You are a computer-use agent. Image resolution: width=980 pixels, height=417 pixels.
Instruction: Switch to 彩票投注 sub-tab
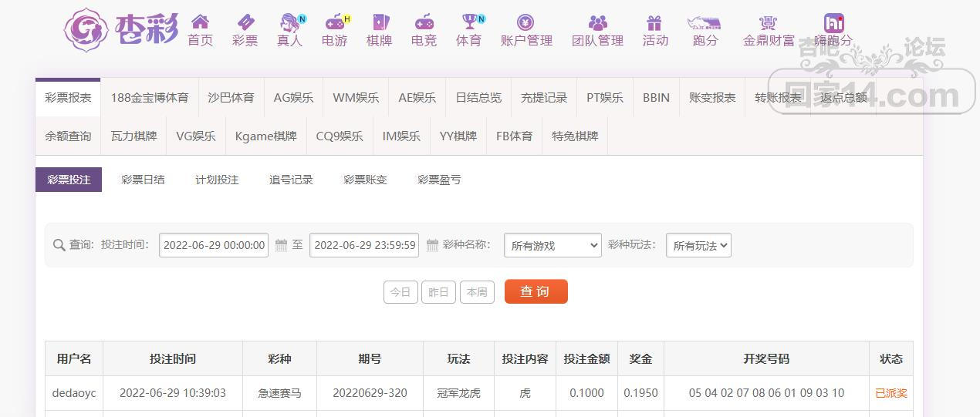(x=69, y=180)
